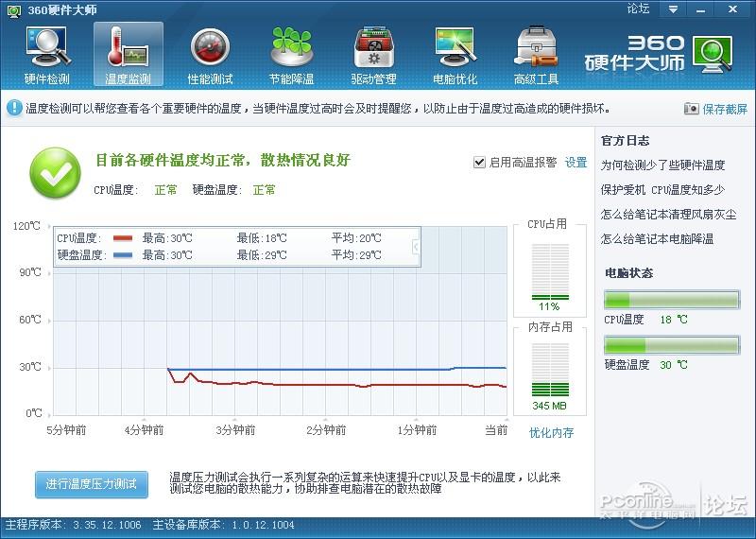Open 怎么给笔记本清理风扇灰尘 article
This screenshot has height=539, width=756.
coord(668,215)
